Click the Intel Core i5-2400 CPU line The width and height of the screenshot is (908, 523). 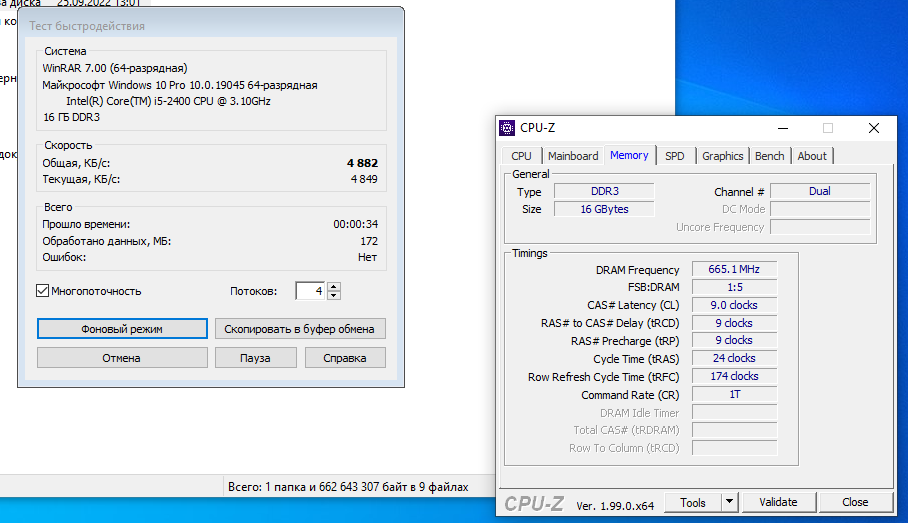click(x=169, y=101)
